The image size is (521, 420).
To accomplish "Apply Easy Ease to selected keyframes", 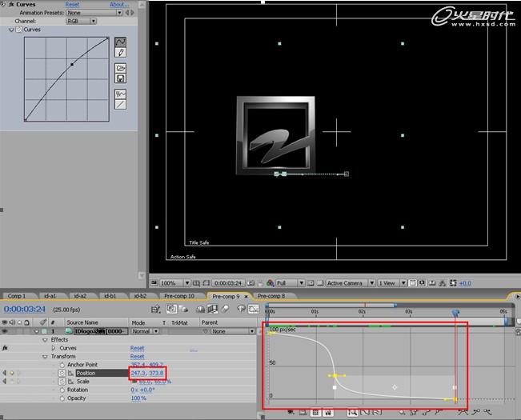I will point(463,412).
